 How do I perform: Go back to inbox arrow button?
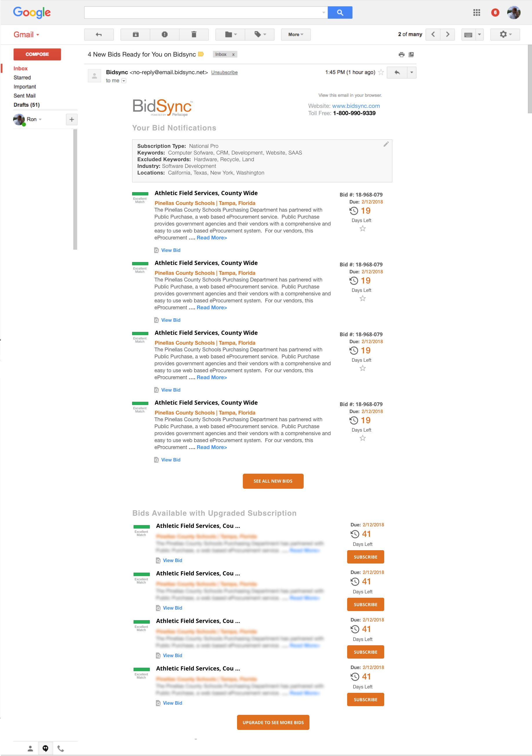tap(99, 34)
